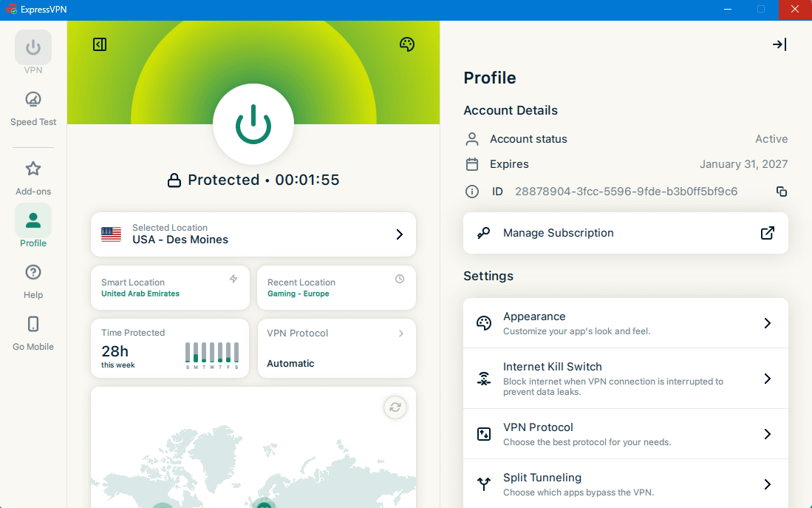Viewport: 812px width, 508px height.
Task: Click the chevron on the VPN Protocol card
Action: pos(400,333)
